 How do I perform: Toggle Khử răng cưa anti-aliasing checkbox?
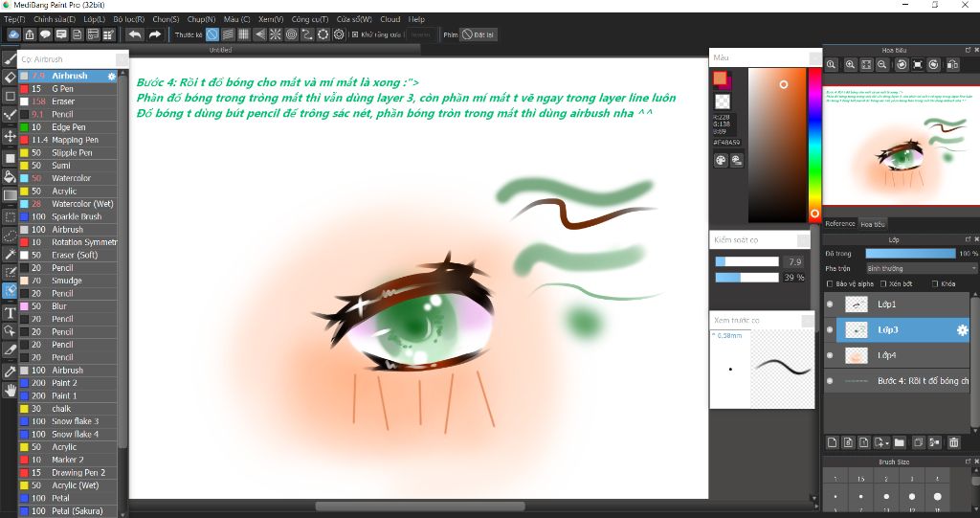[x=355, y=34]
